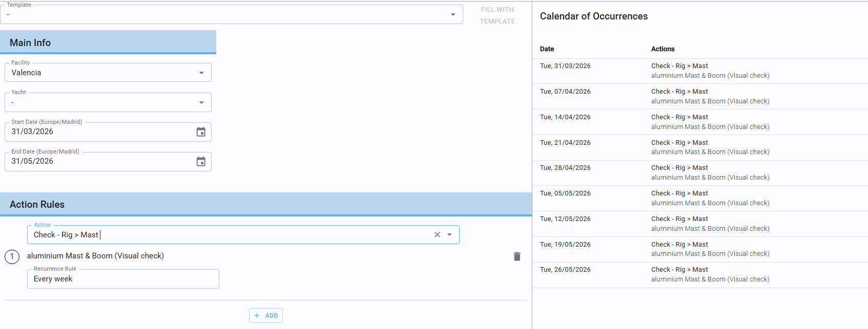Expand the Template dropdown
This screenshot has height=329, width=868.
click(x=452, y=15)
